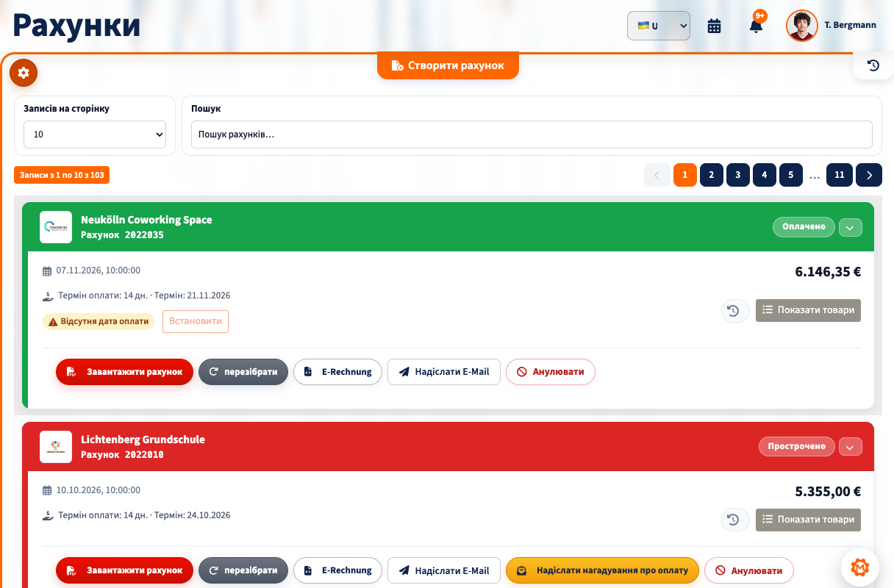
Task: Go to pagination page 5
Action: [x=791, y=175]
